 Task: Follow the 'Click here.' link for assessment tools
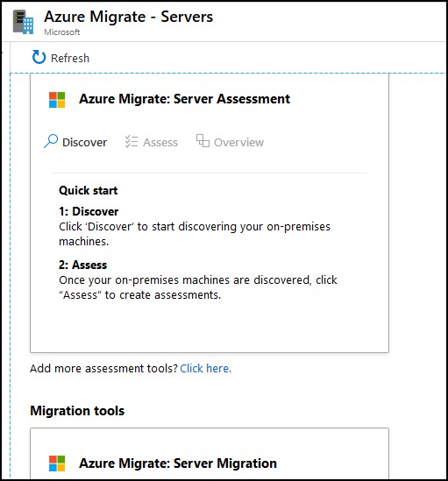click(205, 369)
